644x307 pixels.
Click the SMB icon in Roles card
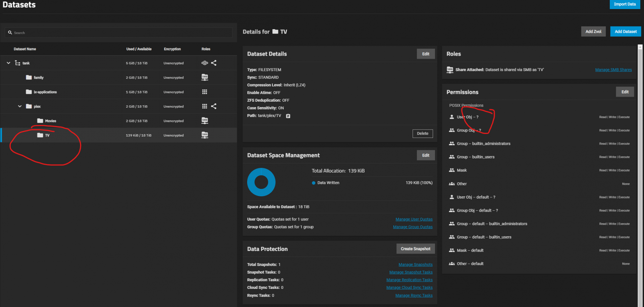click(x=450, y=70)
